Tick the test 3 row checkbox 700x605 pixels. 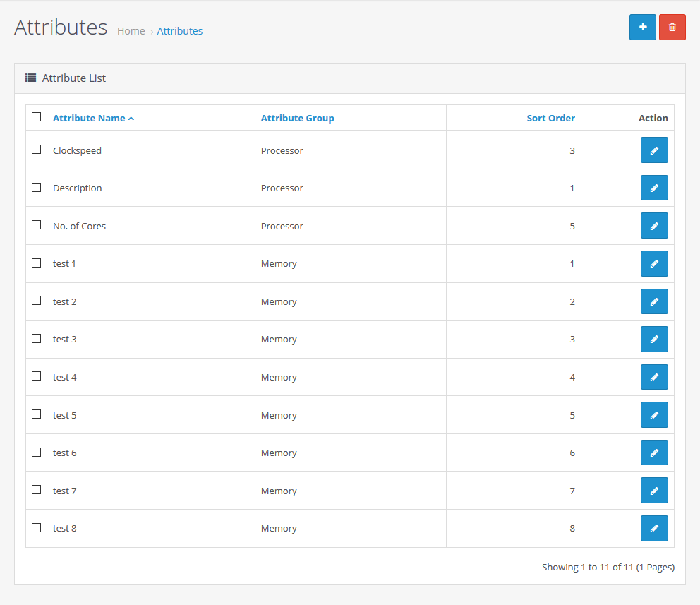click(x=37, y=338)
